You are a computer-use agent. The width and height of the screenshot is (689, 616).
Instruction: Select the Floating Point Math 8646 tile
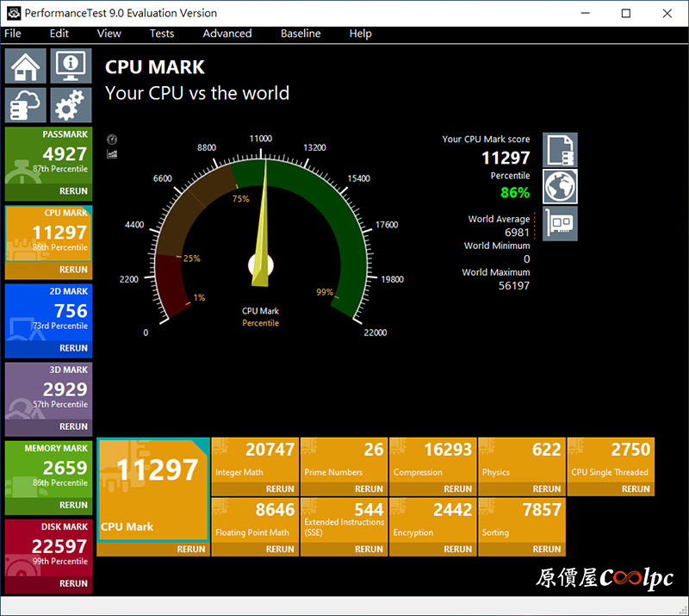[255, 520]
